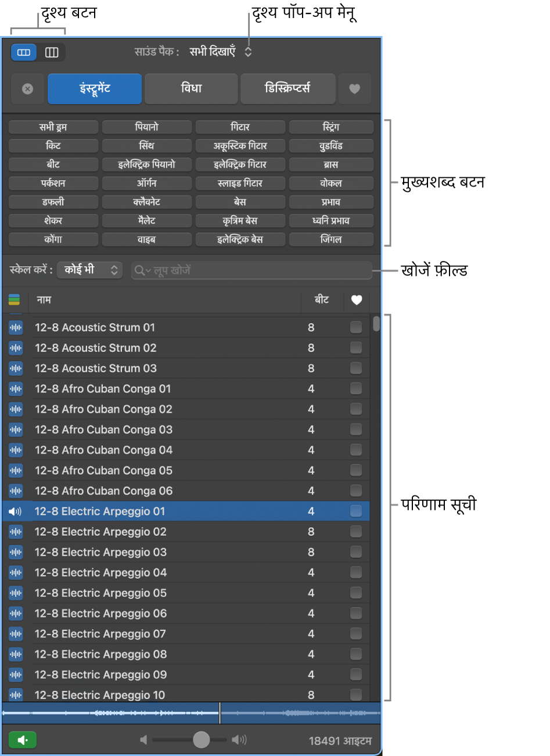Favorite 12-8 Acoustic Strum 02 checkbox

coord(356,347)
